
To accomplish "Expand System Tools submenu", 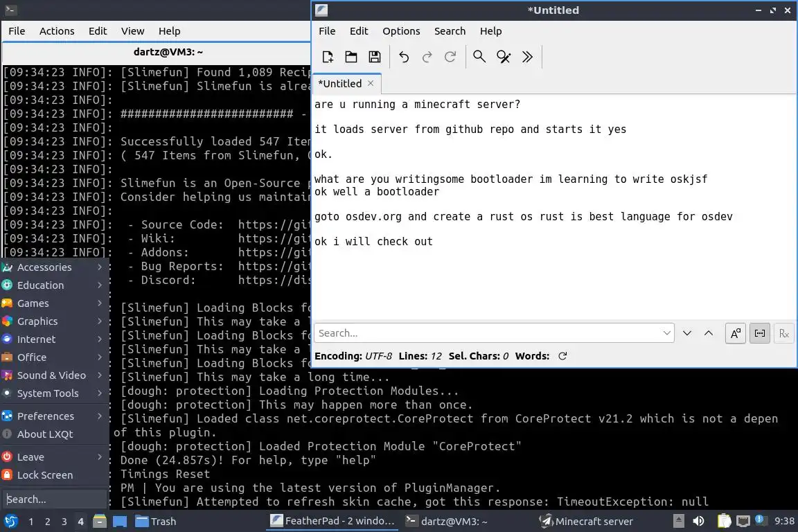I will click(x=55, y=393).
